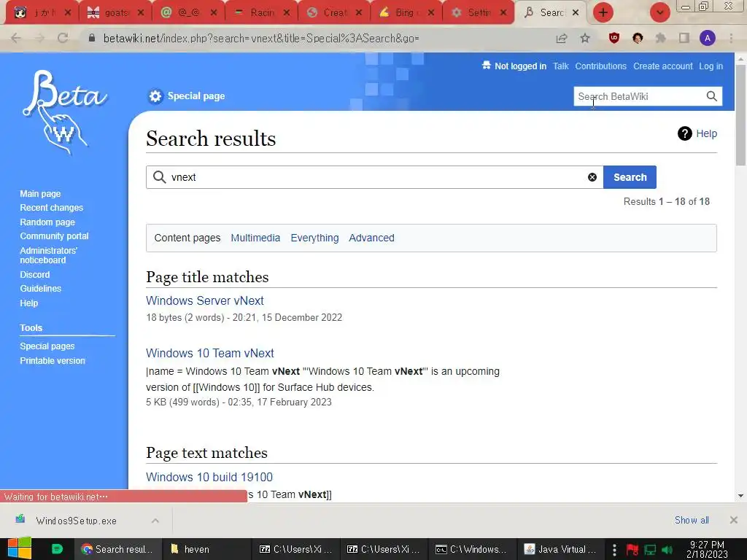Click the padlock site info icon
This screenshot has width=747, height=560.
(92, 38)
